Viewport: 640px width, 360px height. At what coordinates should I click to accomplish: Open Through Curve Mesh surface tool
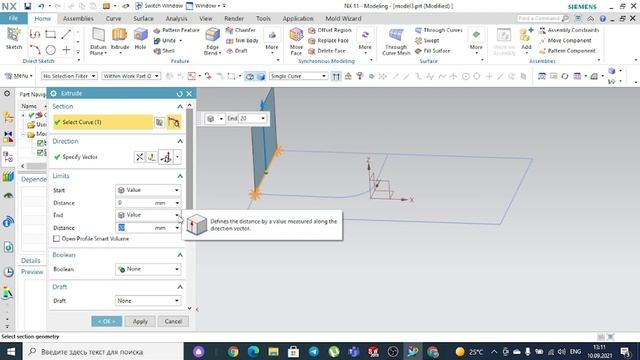pos(396,41)
